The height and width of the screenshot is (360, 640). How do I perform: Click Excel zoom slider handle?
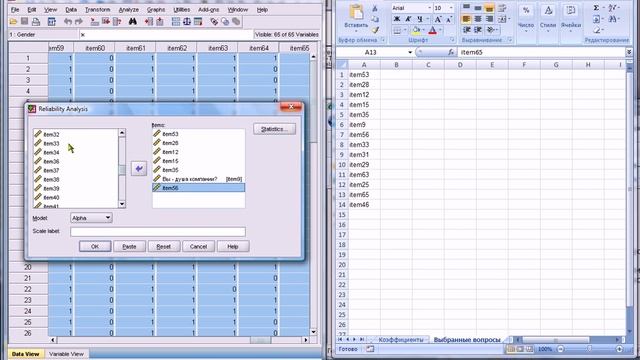589,349
